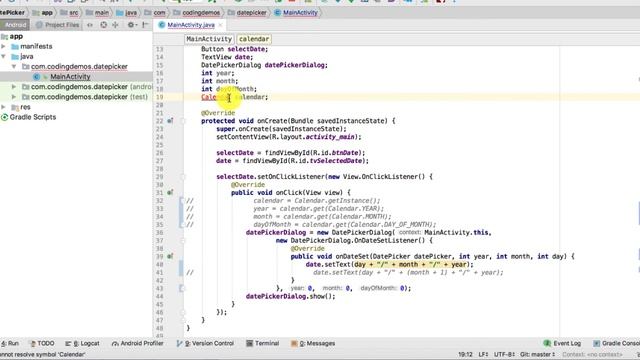Viewport: 640px width, 360px height.
Task: Select MainActivity in the project tree
Action: (x=70, y=76)
